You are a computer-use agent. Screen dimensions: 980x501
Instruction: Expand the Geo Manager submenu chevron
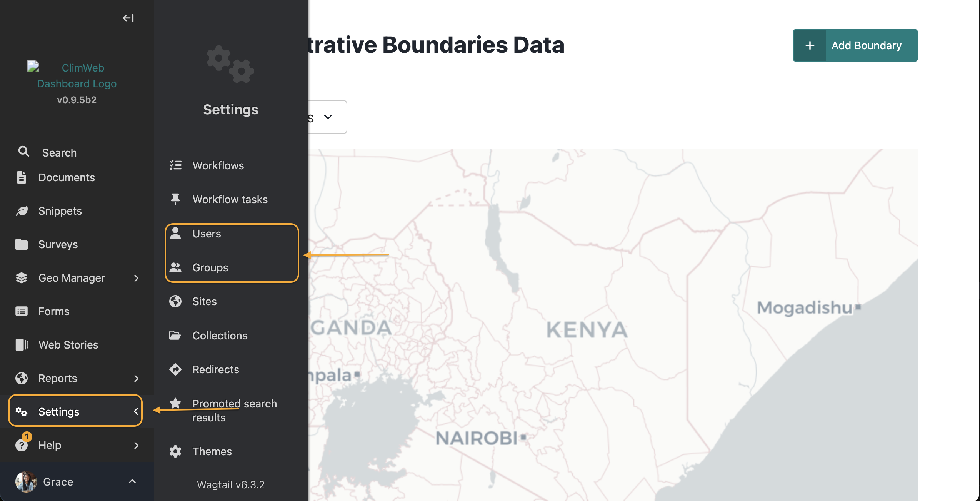[x=136, y=278]
